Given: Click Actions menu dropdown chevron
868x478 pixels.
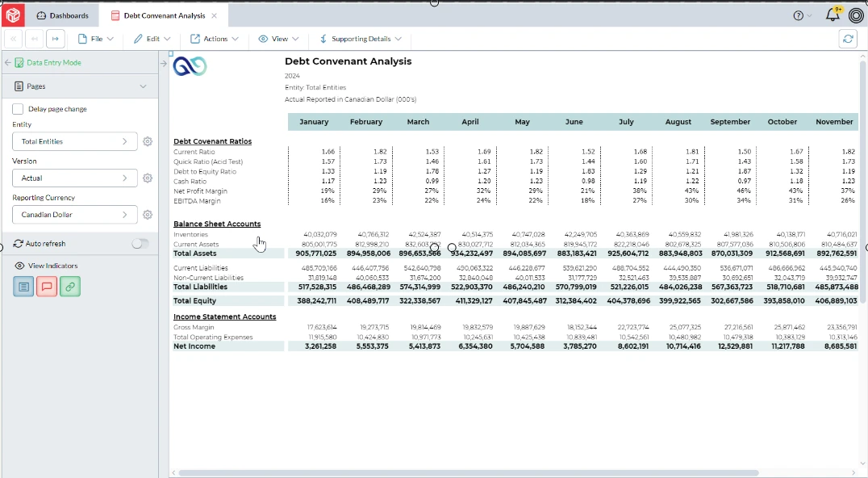Looking at the screenshot, I should [236, 39].
